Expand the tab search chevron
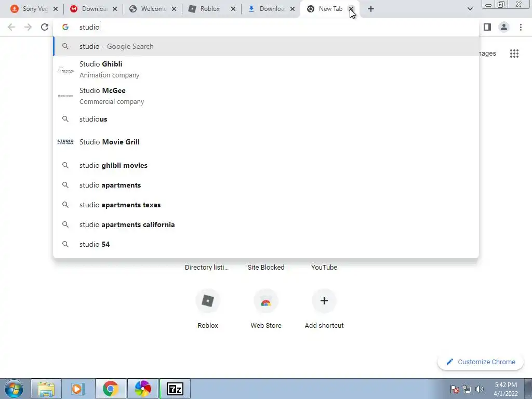The height and width of the screenshot is (399, 532). pyautogui.click(x=470, y=9)
